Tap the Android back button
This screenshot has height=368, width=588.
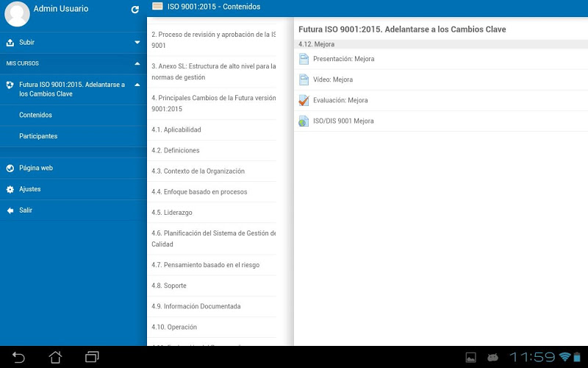(x=18, y=357)
